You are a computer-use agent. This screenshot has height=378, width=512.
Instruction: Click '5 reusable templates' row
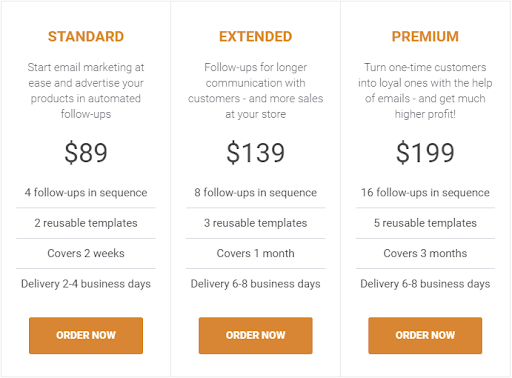coord(425,223)
